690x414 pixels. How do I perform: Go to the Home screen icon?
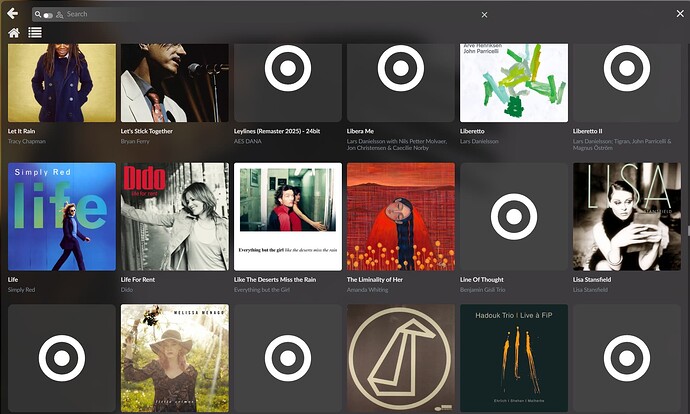[14, 33]
